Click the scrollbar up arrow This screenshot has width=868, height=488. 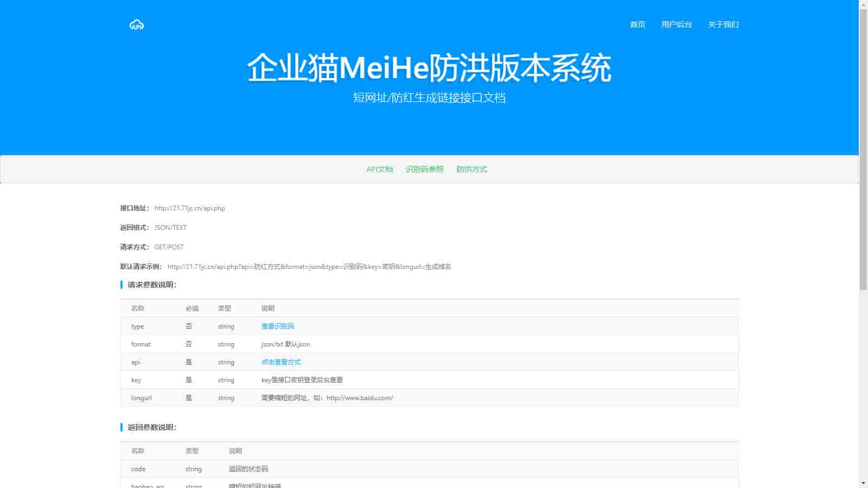(863, 4)
